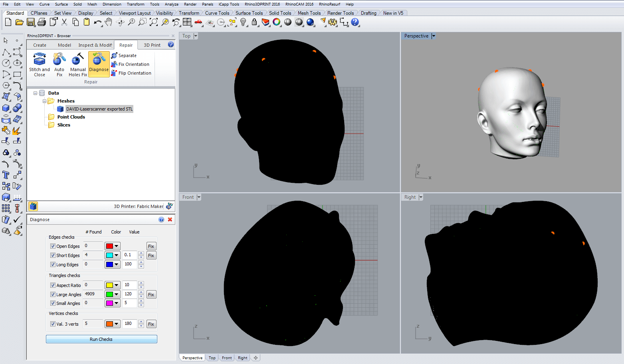Collapse the Meshes tree folder

point(44,101)
